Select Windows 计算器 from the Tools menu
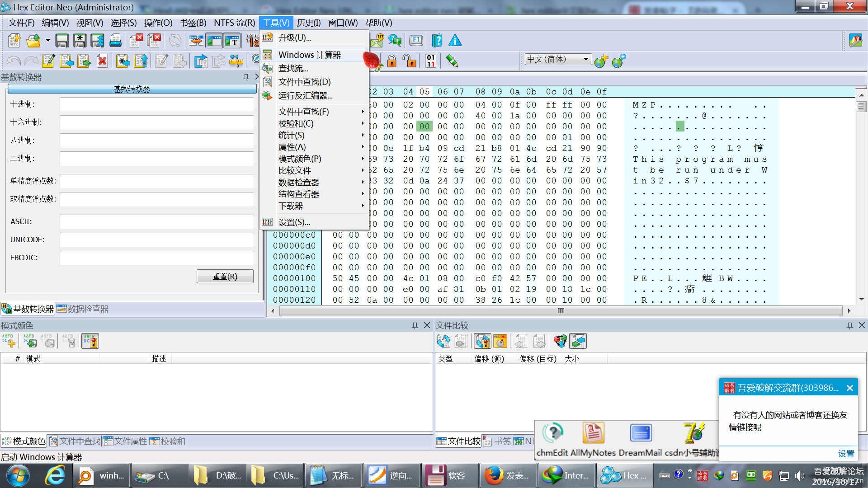 coord(310,55)
